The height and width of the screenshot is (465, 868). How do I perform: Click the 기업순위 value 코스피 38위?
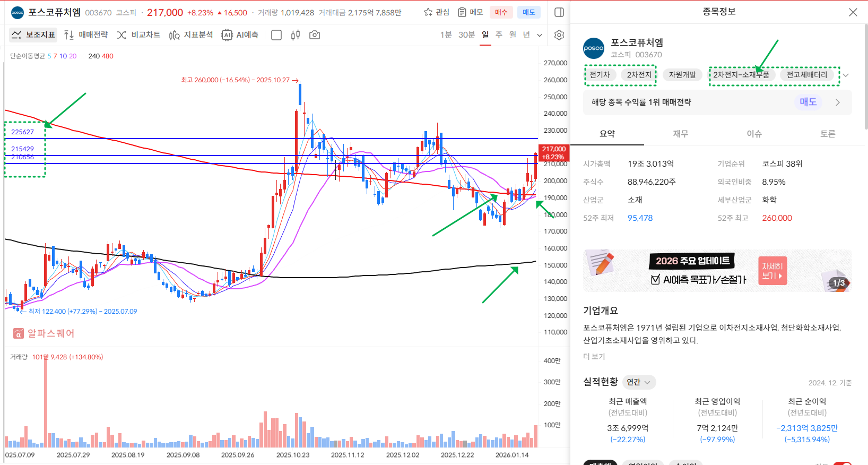click(x=782, y=164)
